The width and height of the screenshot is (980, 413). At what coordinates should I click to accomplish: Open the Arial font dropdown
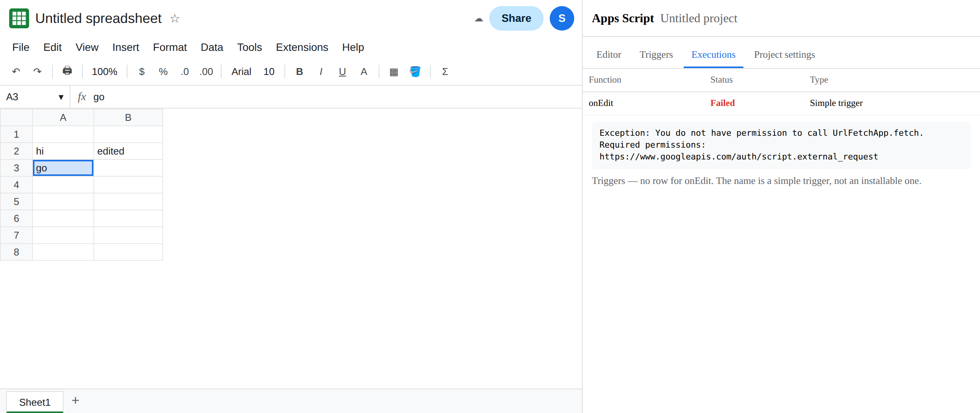(x=241, y=72)
